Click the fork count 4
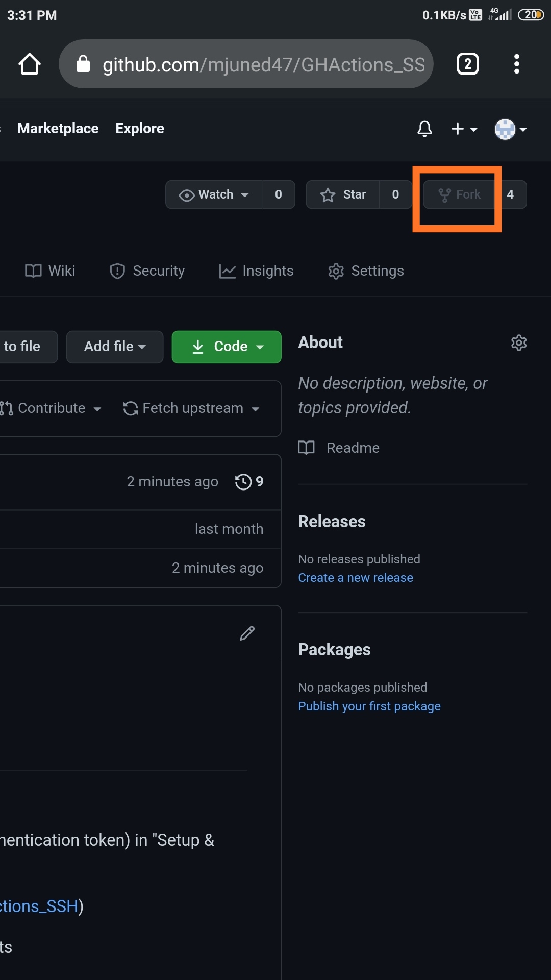The height and width of the screenshot is (980, 551). pos(510,194)
